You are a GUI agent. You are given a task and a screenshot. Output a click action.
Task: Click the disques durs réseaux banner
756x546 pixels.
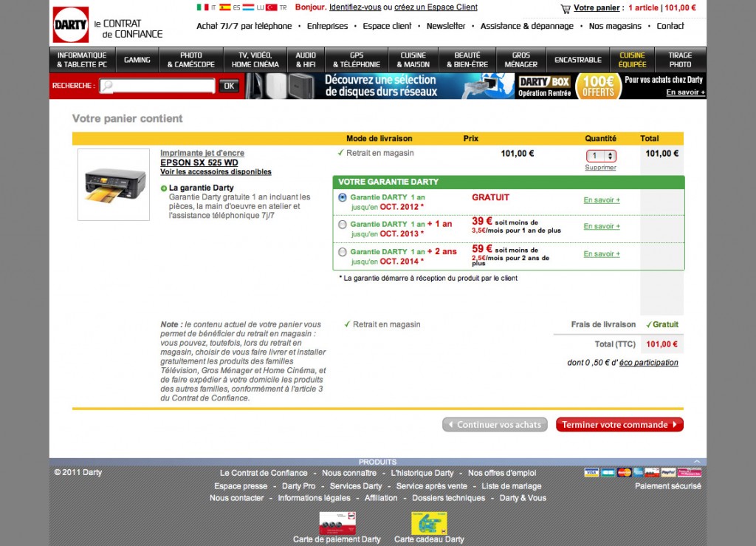[x=380, y=86]
